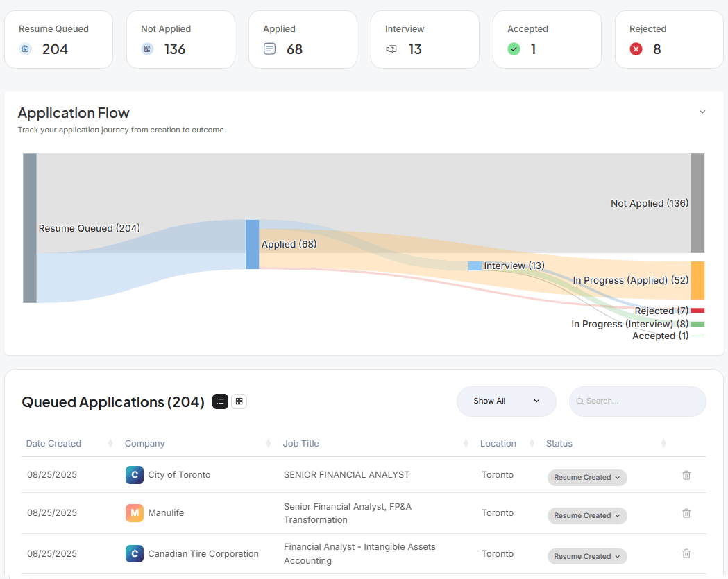Click SENIOR FINANCIAL ANALYST job title

coord(347,474)
